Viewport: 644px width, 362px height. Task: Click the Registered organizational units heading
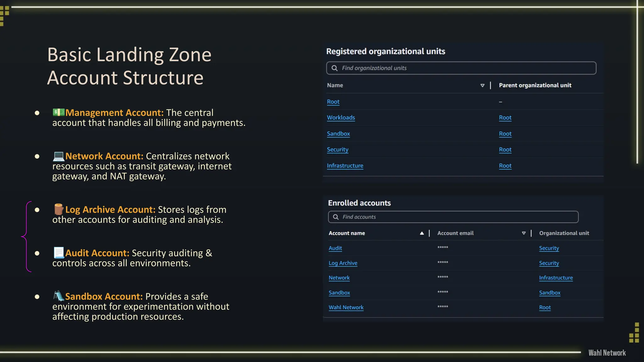click(386, 52)
